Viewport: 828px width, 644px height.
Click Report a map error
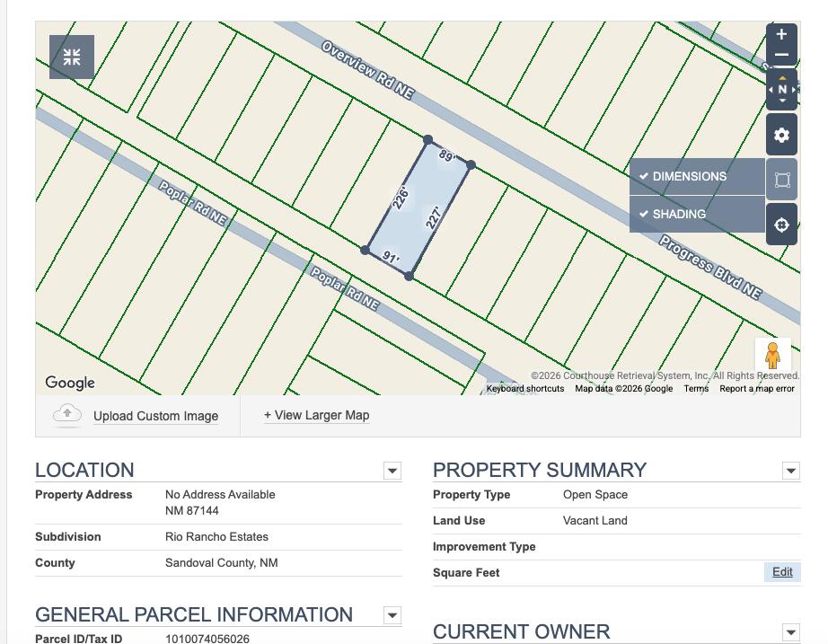tap(757, 388)
